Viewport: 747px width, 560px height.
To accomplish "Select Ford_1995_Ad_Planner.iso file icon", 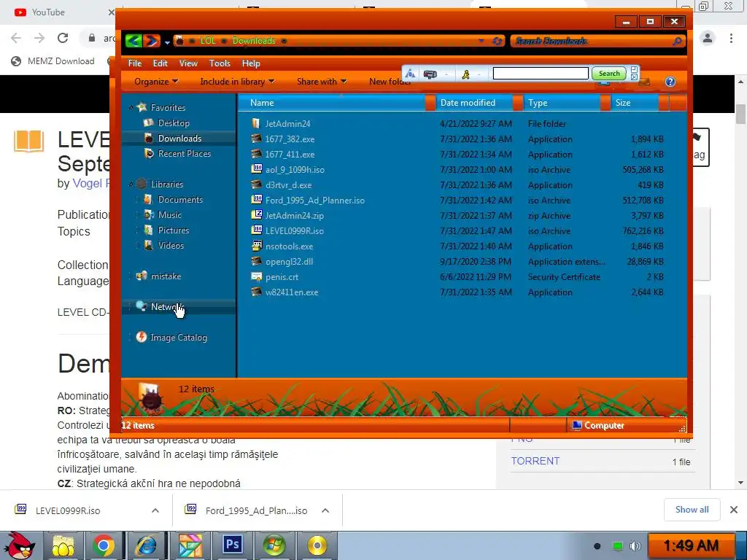I will (x=256, y=200).
